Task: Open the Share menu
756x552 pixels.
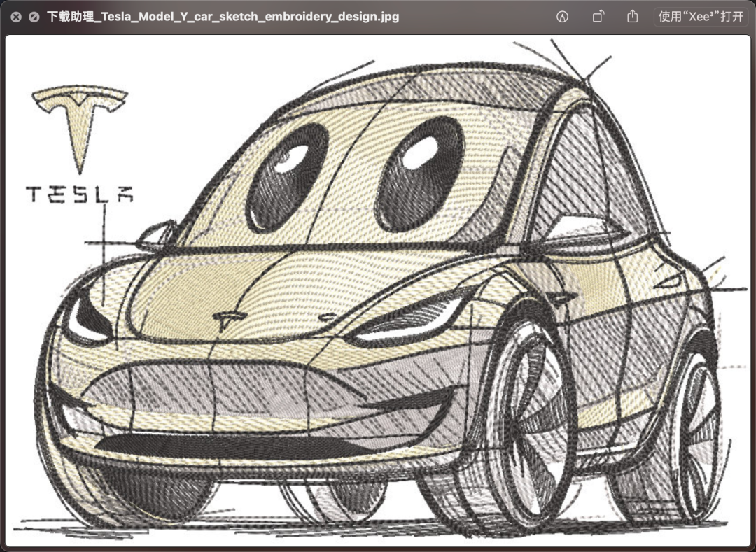Action: pos(633,17)
